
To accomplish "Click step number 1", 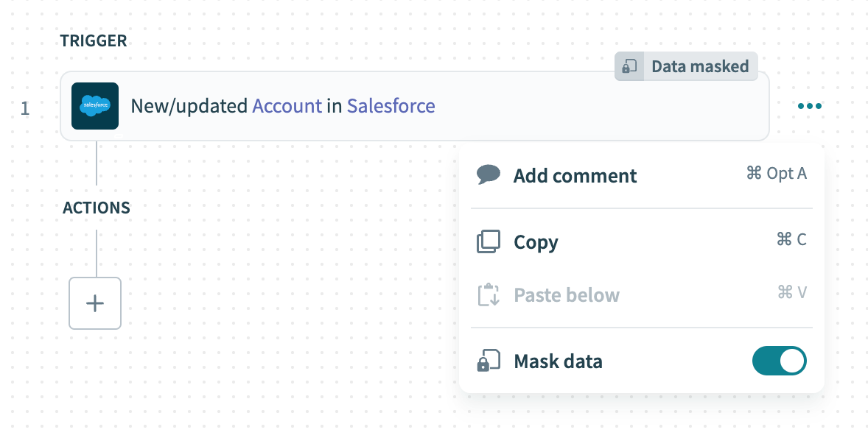I will click(25, 107).
